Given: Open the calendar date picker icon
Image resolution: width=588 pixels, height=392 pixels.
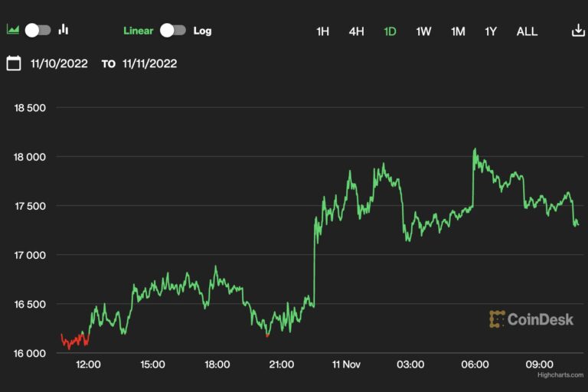Looking at the screenshot, I should click(14, 63).
